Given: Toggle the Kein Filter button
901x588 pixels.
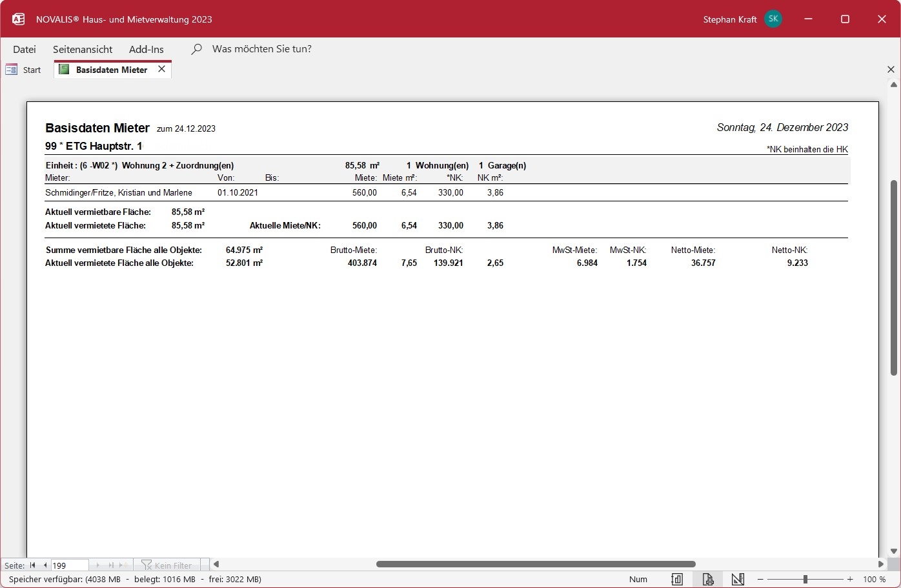Looking at the screenshot, I should (167, 565).
